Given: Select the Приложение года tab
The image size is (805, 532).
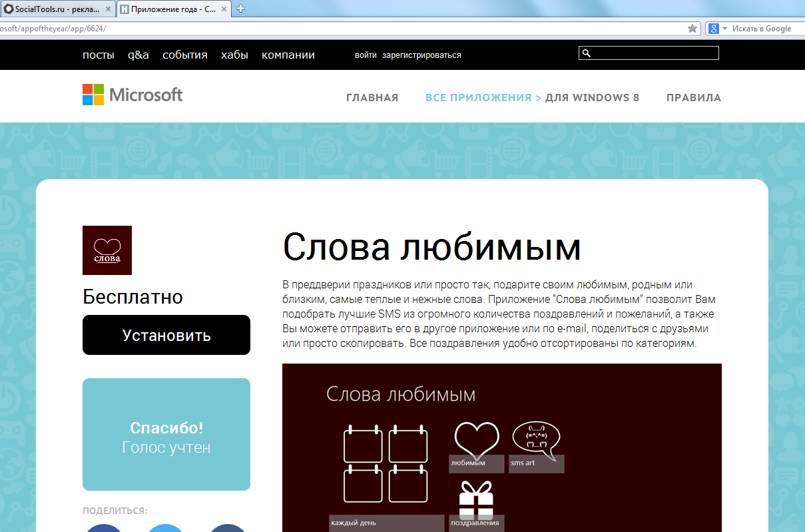Looking at the screenshot, I should pyautogui.click(x=172, y=9).
